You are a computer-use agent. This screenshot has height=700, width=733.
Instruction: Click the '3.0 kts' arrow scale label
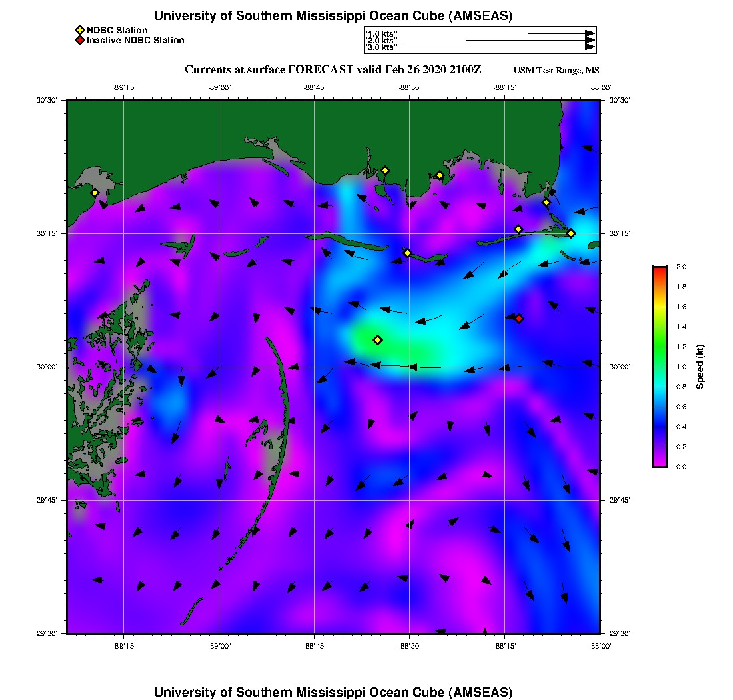pos(381,47)
